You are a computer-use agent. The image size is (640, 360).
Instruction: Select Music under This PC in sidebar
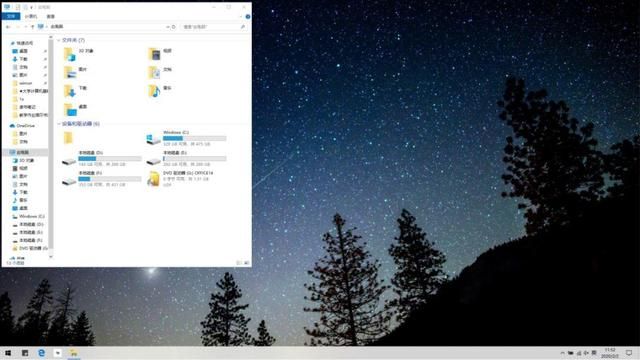(24, 200)
